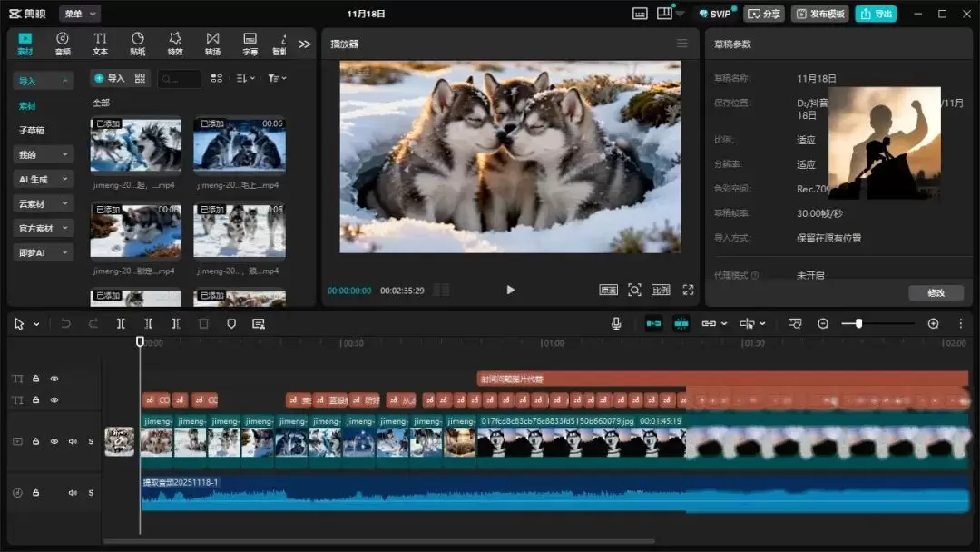Screen dimensions: 980x552
Task: Open timeline preview settings icon
Action: (794, 323)
